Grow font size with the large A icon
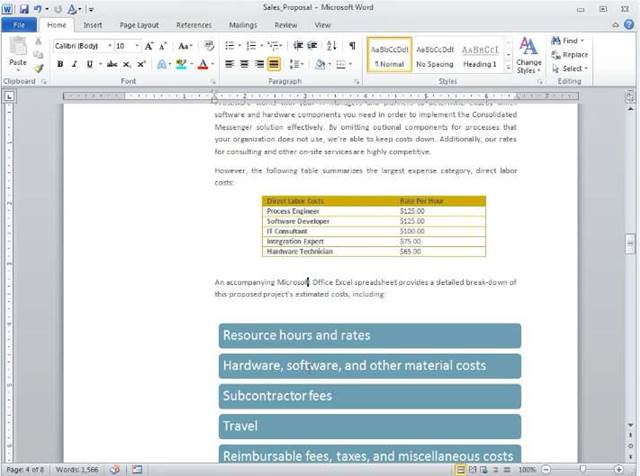 pyautogui.click(x=149, y=46)
